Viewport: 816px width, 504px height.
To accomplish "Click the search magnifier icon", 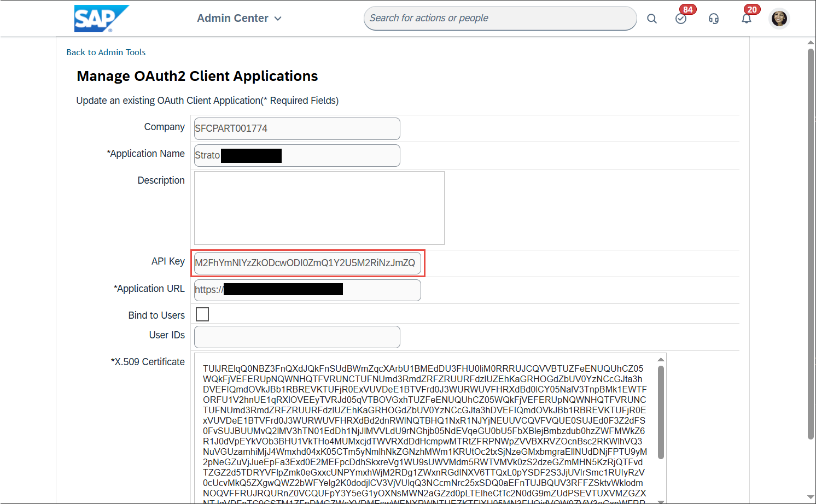I will [651, 19].
